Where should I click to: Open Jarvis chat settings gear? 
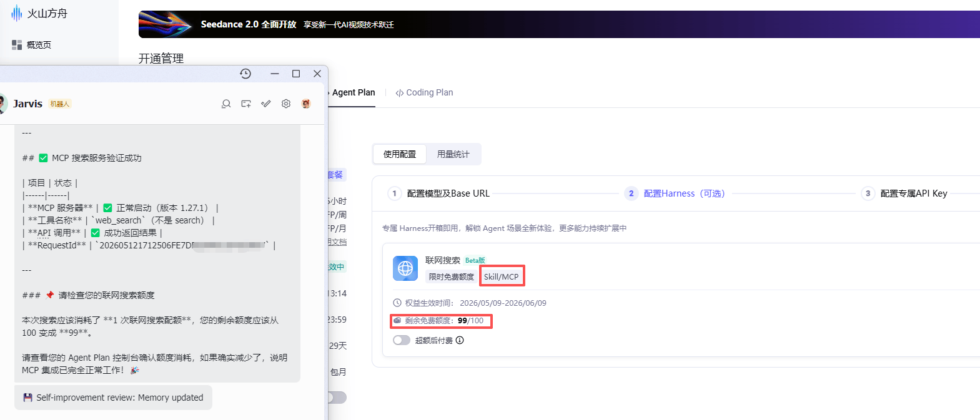pos(286,104)
